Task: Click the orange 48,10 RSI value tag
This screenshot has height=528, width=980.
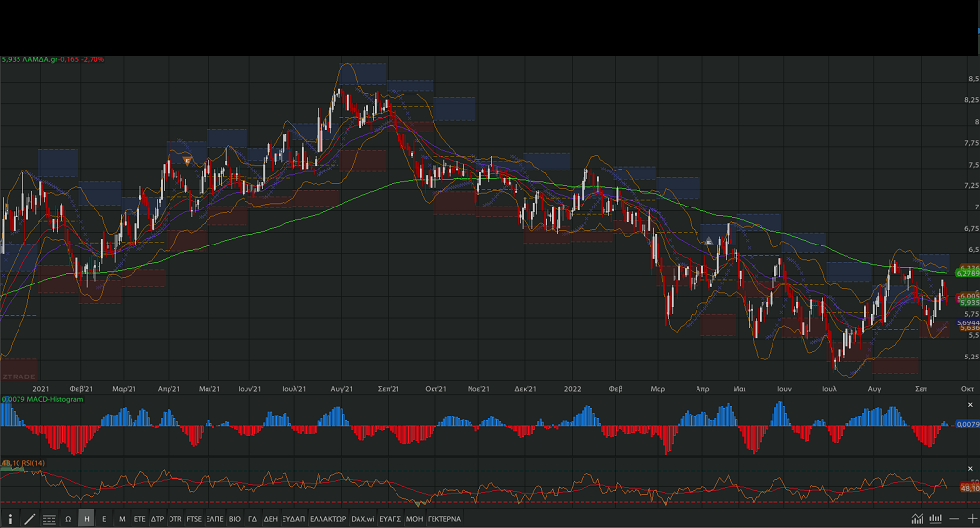Action: (x=969, y=488)
